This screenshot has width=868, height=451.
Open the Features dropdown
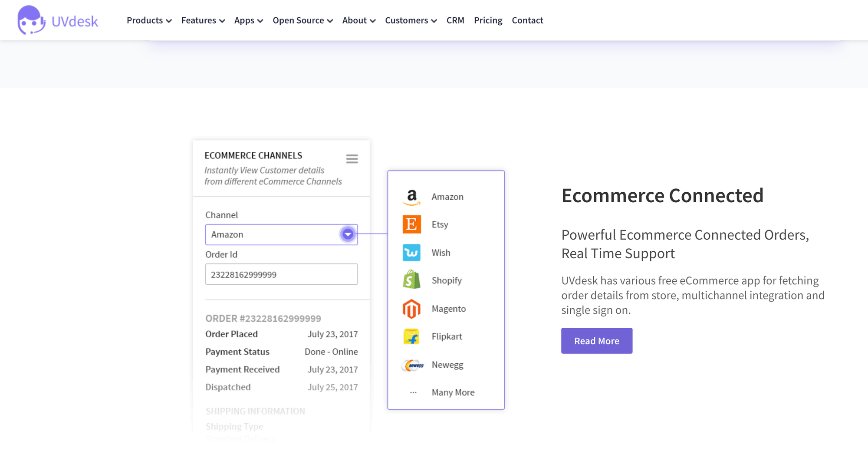(x=203, y=20)
